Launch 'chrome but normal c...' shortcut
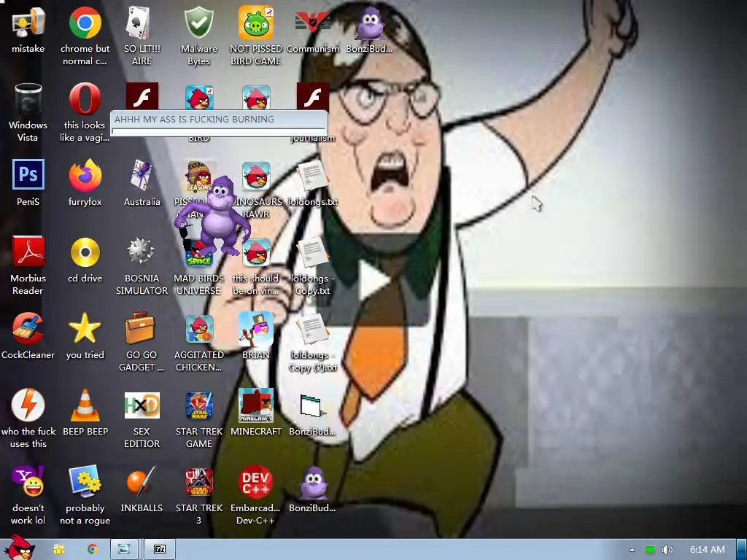The image size is (747, 560). tap(85, 23)
